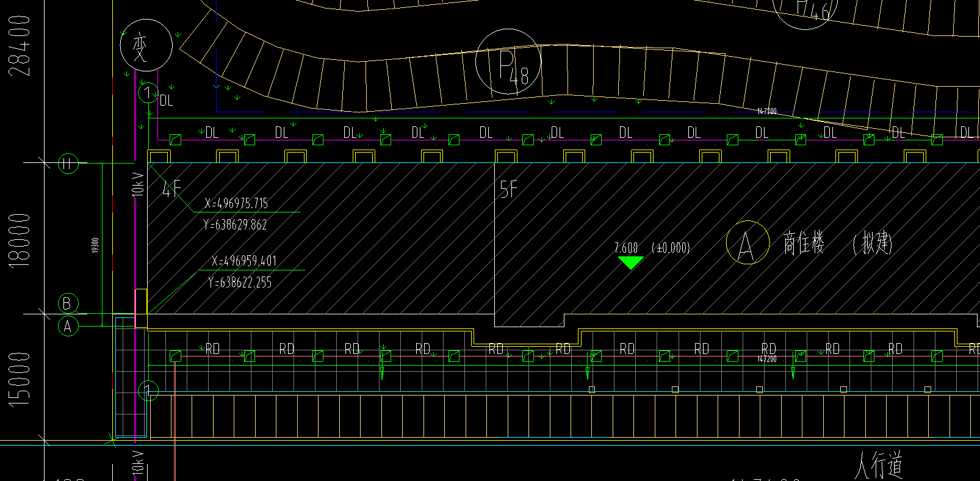Click the yellow circled A building marker

click(x=748, y=242)
